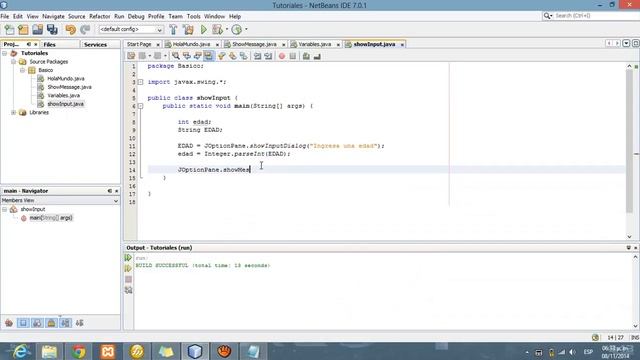640x360 pixels.
Task: Switch to the ShowMessage.java editor tab
Action: 254,44
